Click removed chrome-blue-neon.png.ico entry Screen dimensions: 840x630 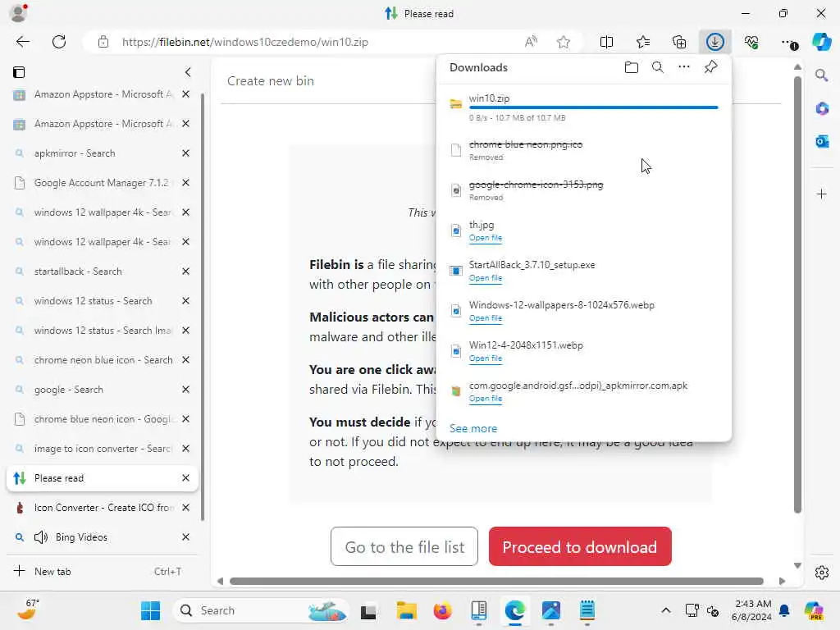[584, 150]
